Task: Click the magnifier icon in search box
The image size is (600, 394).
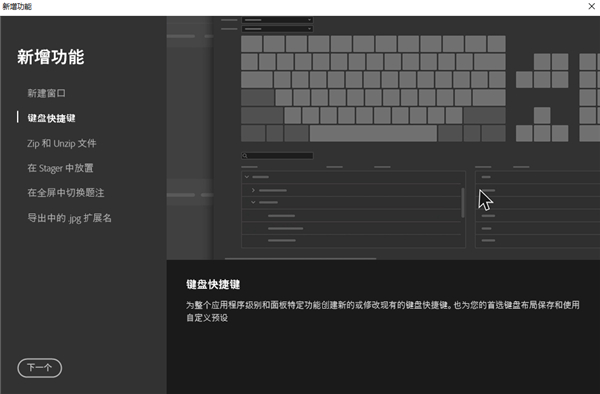Action: tap(245, 156)
